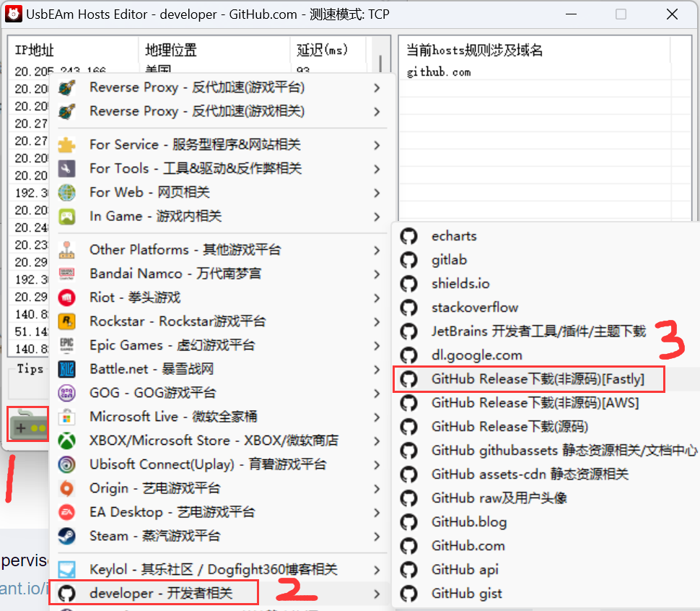Click GitHub icon beside developer entry
The width and height of the screenshot is (700, 611).
click(67, 594)
